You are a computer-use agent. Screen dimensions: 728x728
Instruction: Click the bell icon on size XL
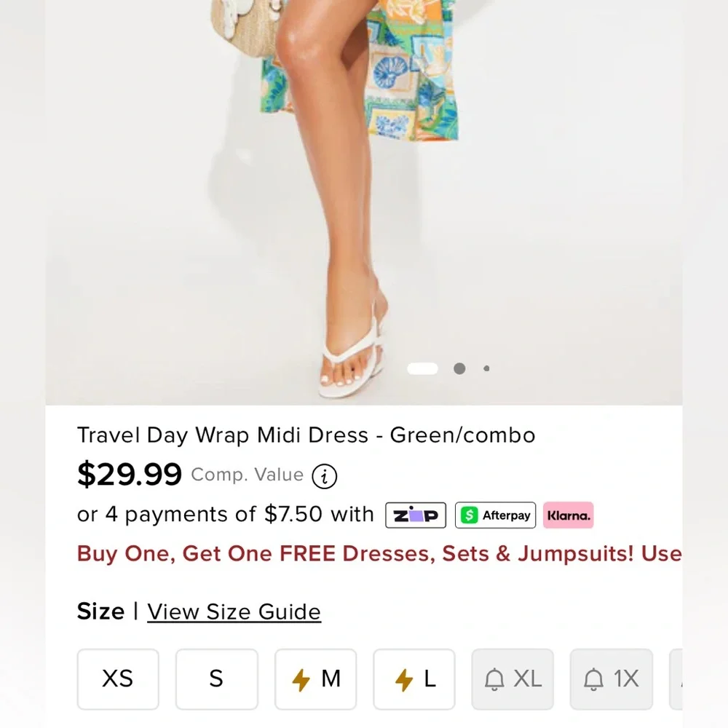click(496, 679)
